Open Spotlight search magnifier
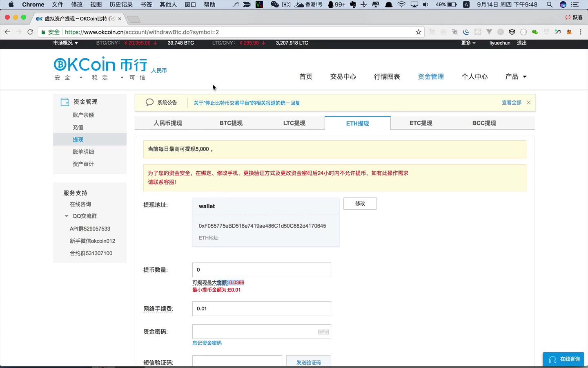The width and height of the screenshot is (588, 368). coord(550,4)
